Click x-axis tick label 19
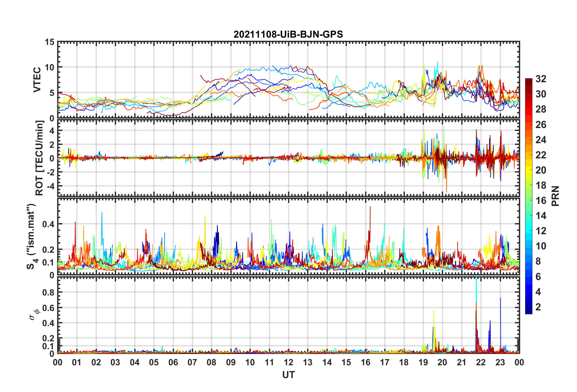Image resolution: width=577 pixels, height=392 pixels. (423, 362)
